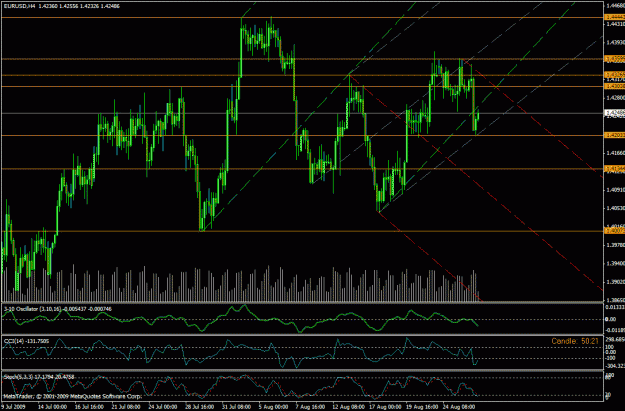Click the 1.4053 price scale label
Screen dimensions: 625x411
(615, 208)
